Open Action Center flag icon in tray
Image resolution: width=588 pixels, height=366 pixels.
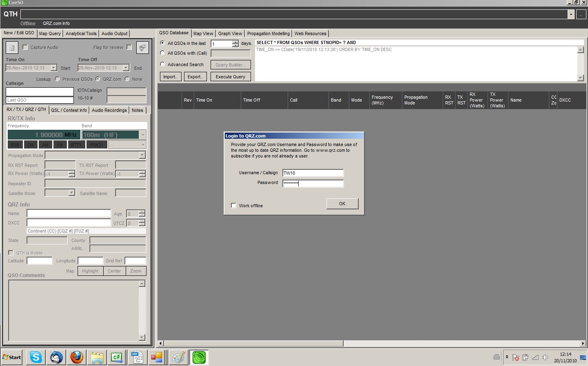coord(516,357)
